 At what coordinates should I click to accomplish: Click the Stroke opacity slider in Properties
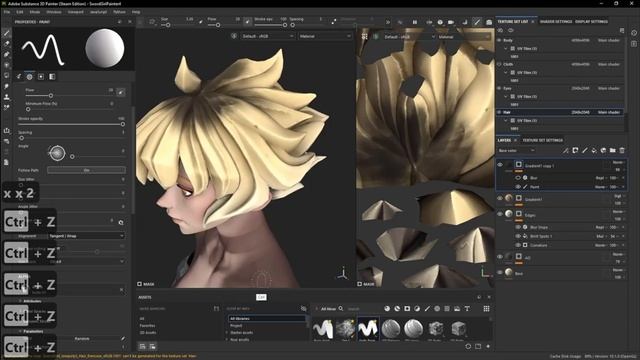coord(71,124)
